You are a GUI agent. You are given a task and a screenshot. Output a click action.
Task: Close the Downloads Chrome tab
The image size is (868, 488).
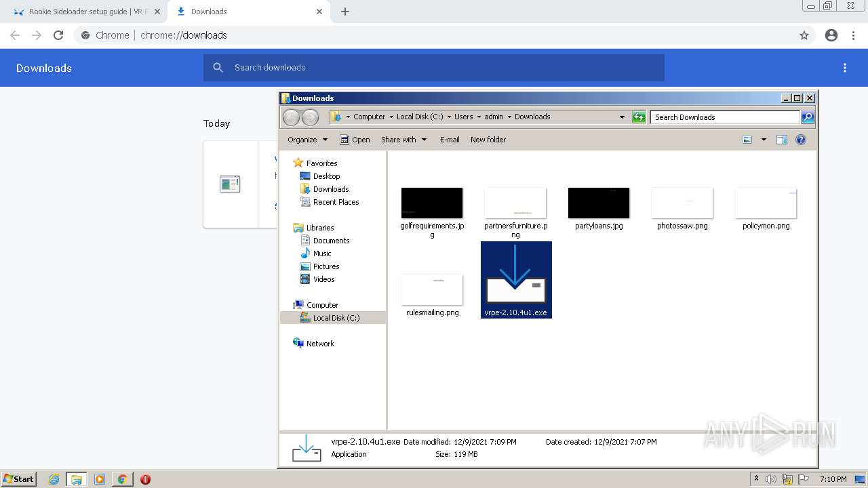click(319, 12)
